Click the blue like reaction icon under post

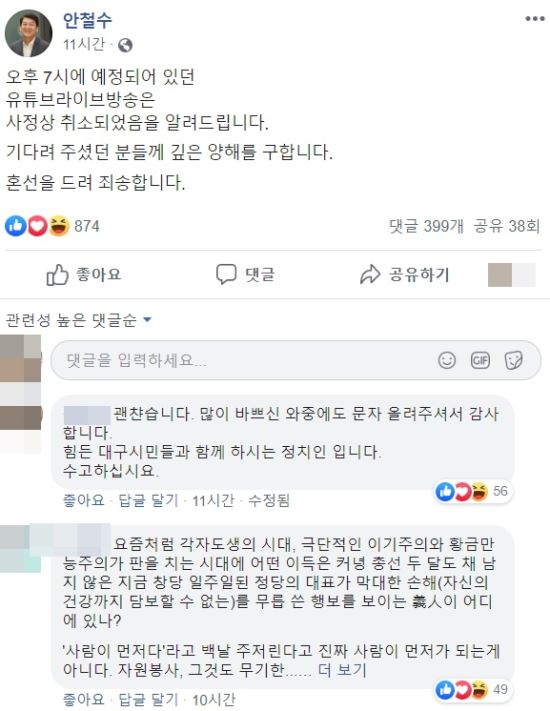pos(16,225)
